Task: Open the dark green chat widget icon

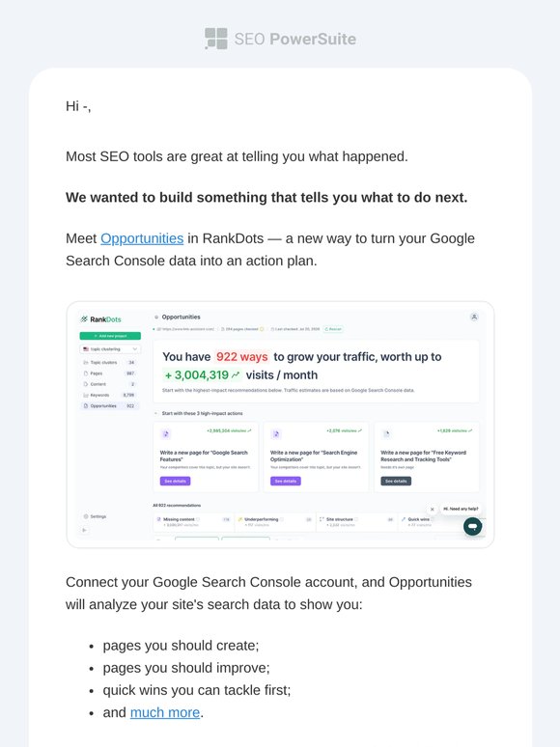Action: point(473,526)
